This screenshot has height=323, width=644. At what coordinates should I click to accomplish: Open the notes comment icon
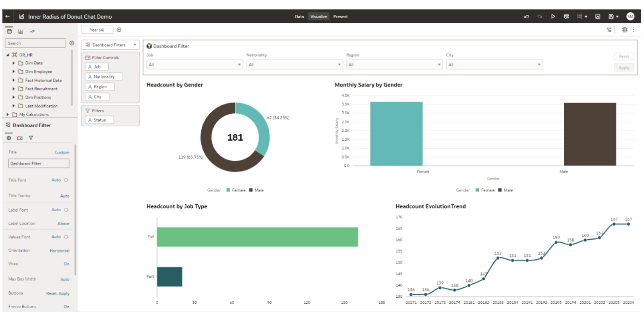click(x=580, y=16)
